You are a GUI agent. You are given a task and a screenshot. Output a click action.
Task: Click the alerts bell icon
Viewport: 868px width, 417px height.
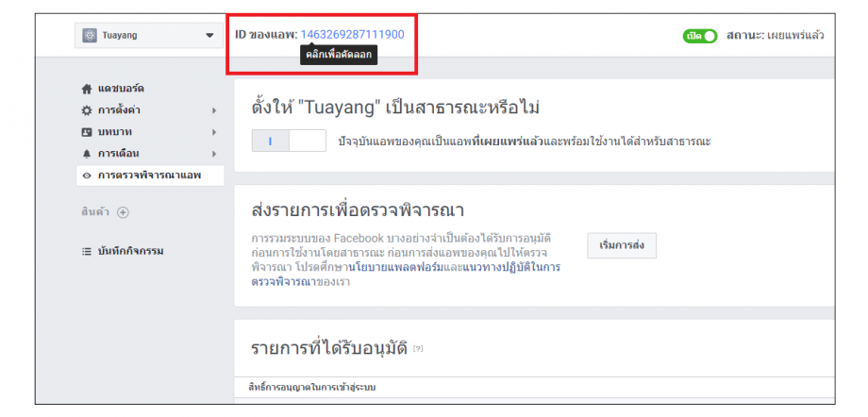[87, 154]
